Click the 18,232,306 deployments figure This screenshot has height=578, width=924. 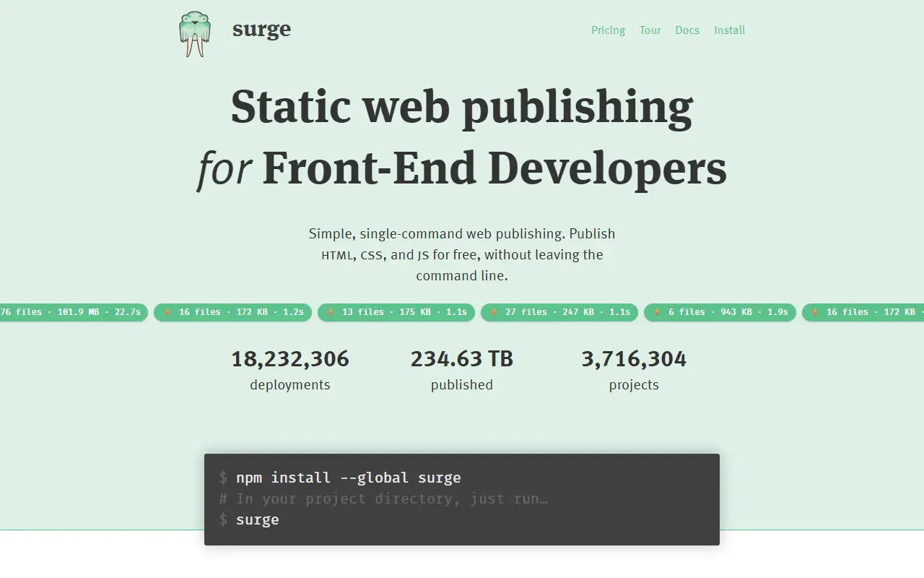point(290,359)
